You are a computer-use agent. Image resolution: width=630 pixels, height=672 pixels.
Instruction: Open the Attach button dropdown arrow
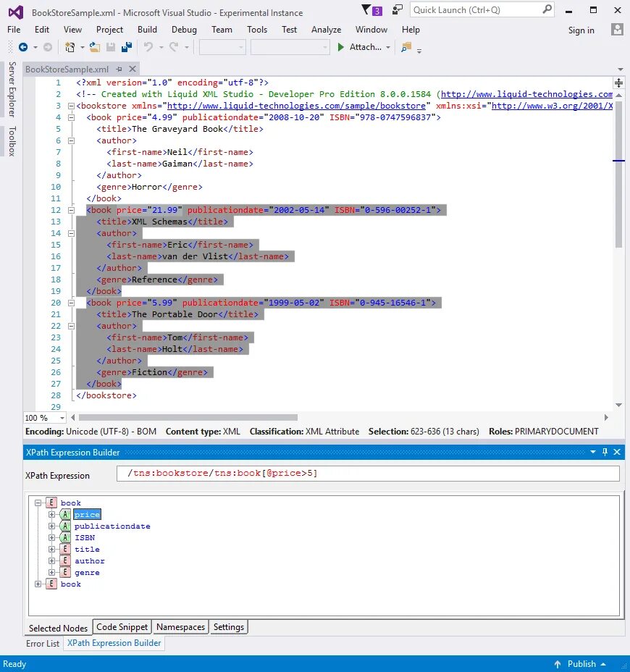click(x=388, y=47)
